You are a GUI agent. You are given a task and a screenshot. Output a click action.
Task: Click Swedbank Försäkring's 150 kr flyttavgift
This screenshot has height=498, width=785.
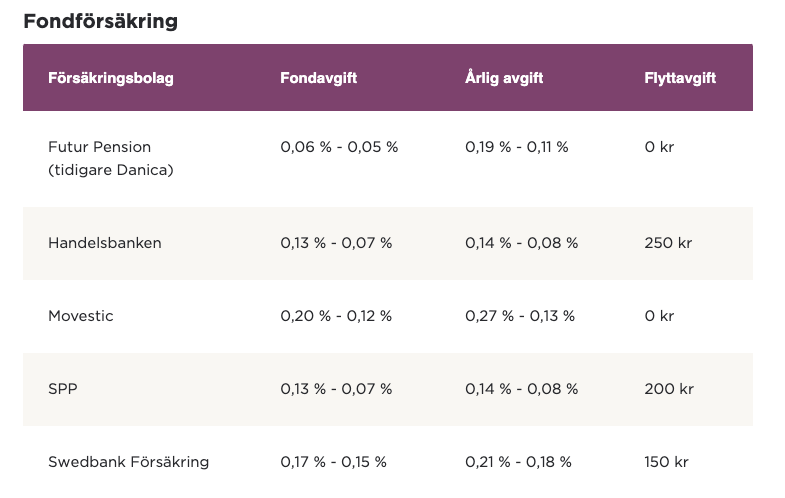667,462
